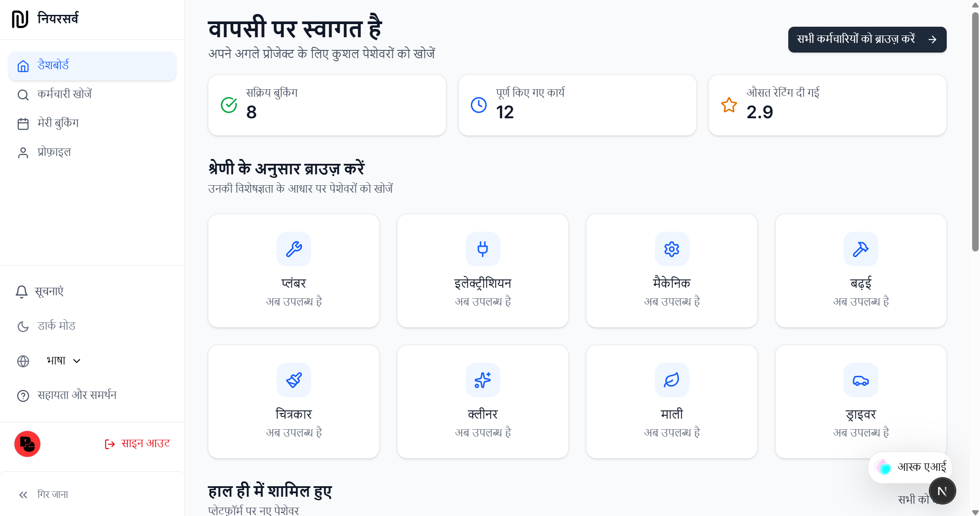Screen dimensions: 980x516
Task: Open the आस्क एआई assistant
Action: (910, 467)
